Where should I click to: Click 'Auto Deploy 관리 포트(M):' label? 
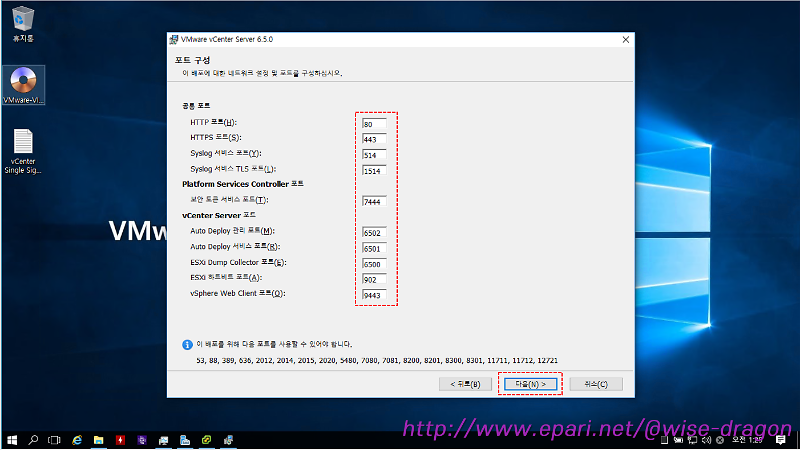click(x=232, y=231)
